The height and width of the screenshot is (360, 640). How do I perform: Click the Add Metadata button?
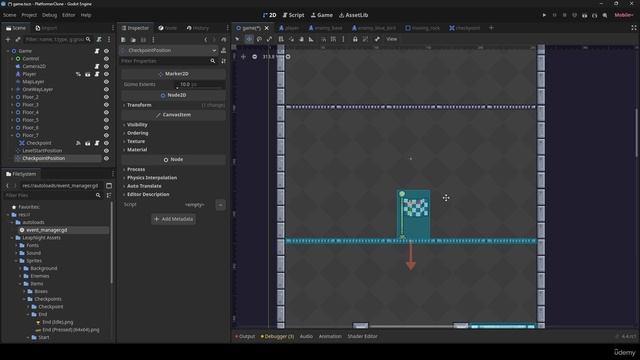(173, 219)
